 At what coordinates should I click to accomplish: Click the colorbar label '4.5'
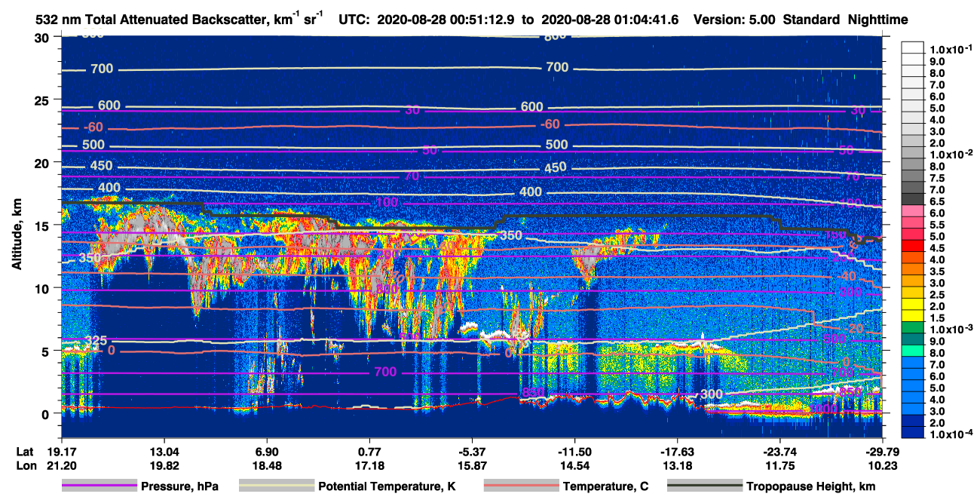pos(936,248)
